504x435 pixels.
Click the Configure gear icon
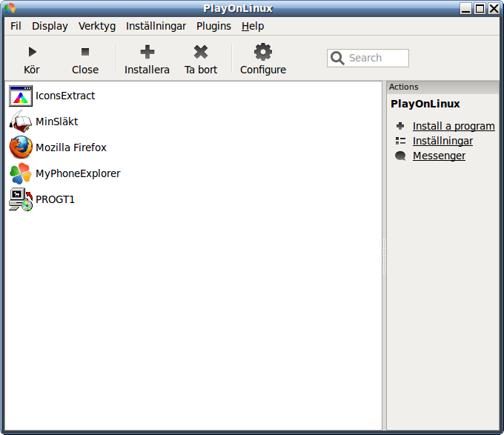[x=263, y=52]
